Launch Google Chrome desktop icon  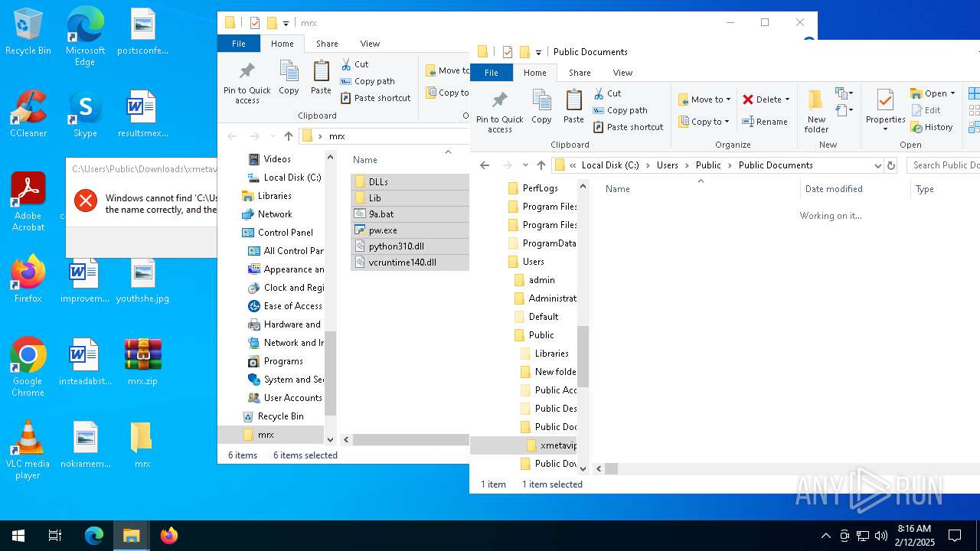point(28,367)
